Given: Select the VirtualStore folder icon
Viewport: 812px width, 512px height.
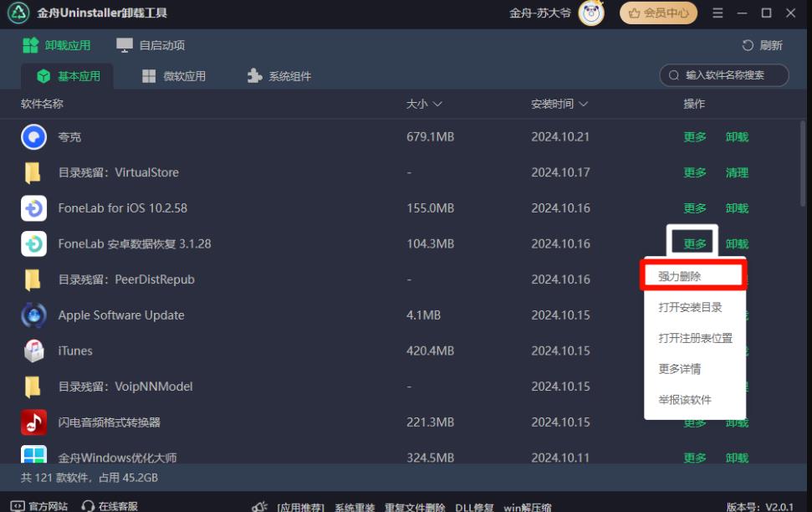Looking at the screenshot, I should [x=33, y=172].
